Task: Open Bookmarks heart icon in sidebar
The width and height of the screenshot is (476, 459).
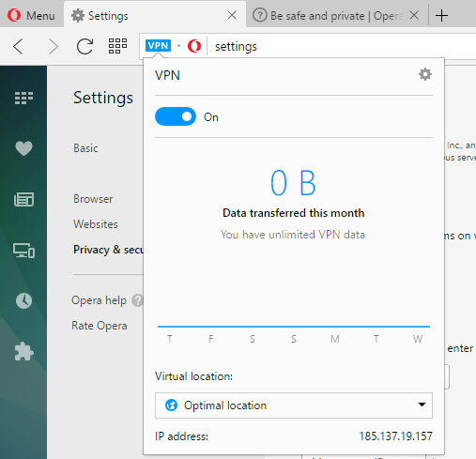Action: point(23,148)
